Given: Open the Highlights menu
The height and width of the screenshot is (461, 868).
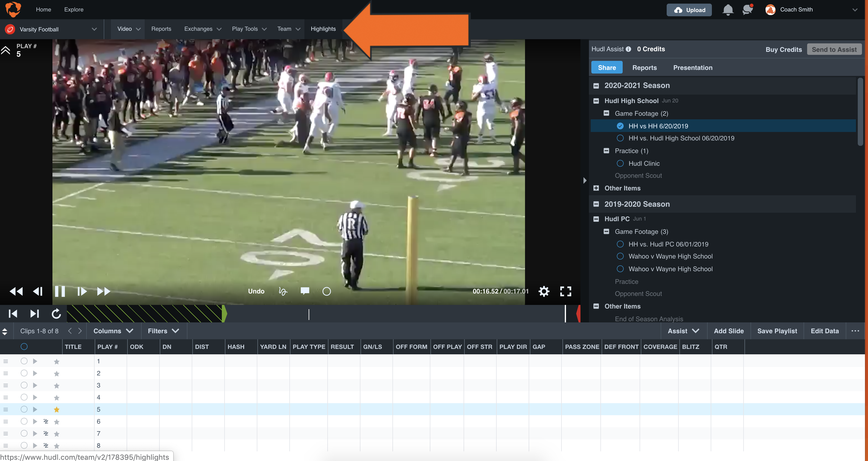Looking at the screenshot, I should pos(323,29).
